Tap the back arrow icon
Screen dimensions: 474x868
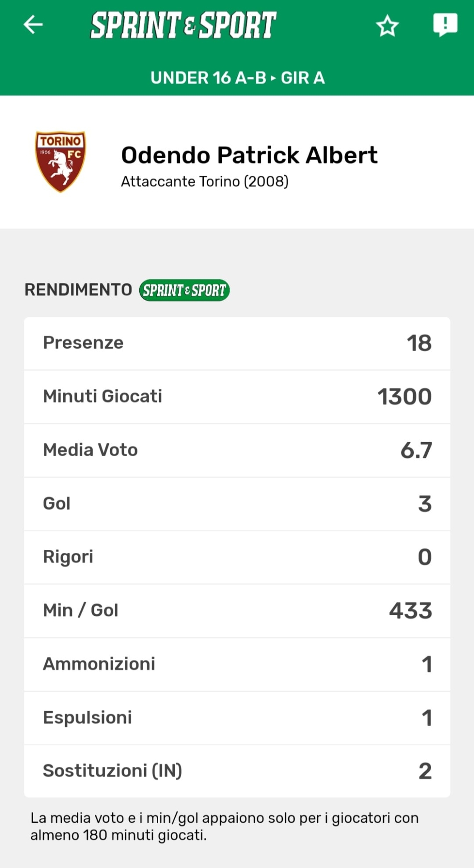coord(33,25)
